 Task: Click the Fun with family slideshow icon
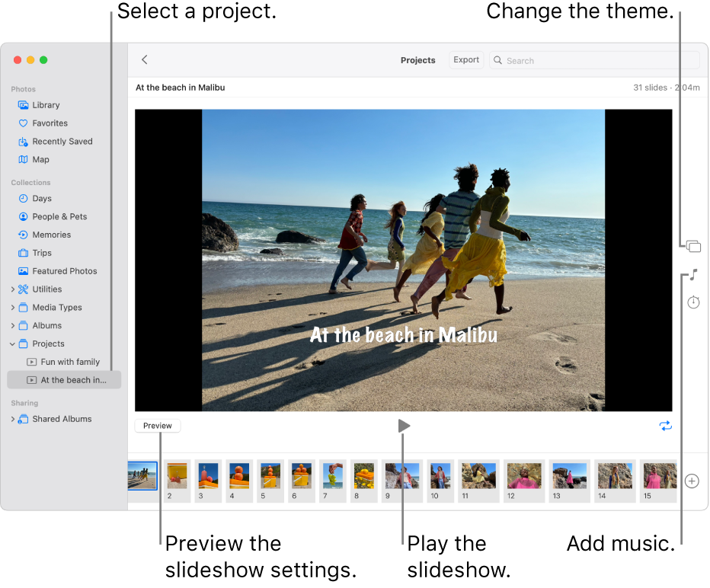tap(32, 362)
